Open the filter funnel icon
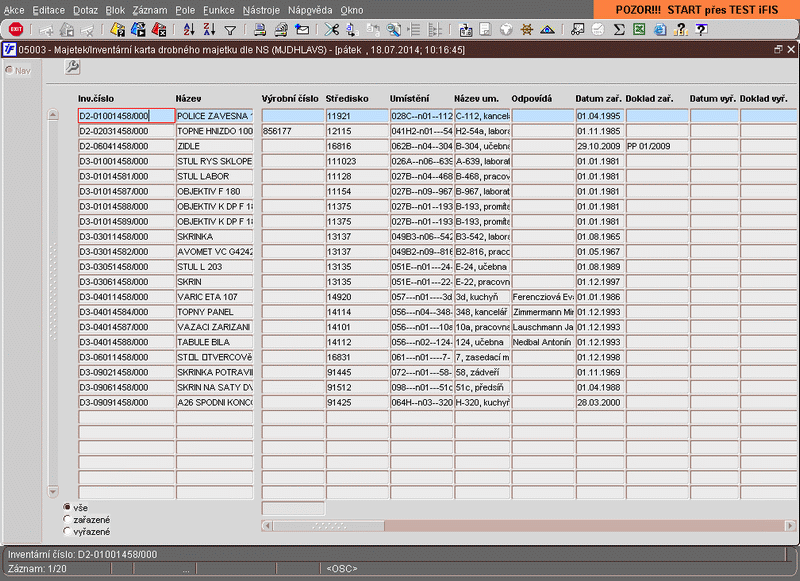 click(x=230, y=31)
